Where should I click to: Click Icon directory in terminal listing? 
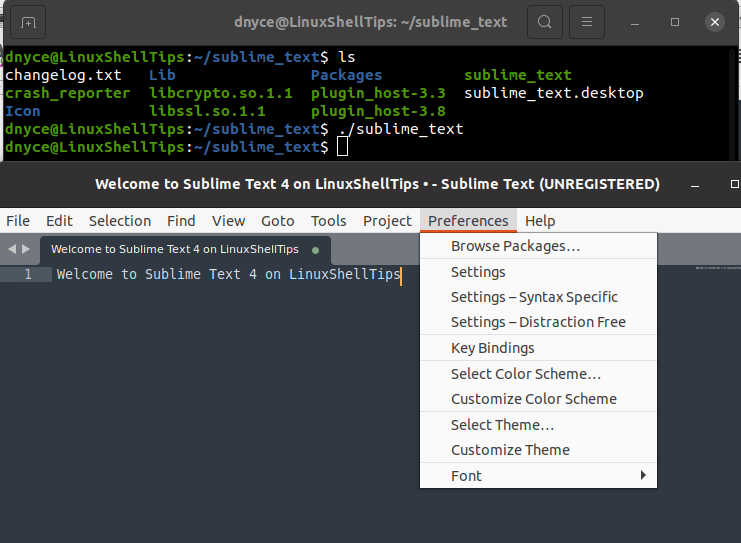tap(22, 111)
